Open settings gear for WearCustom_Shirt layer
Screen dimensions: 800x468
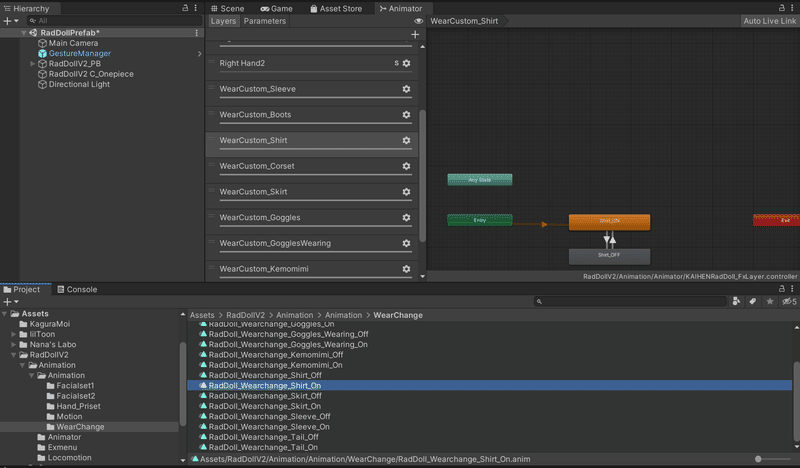406,140
